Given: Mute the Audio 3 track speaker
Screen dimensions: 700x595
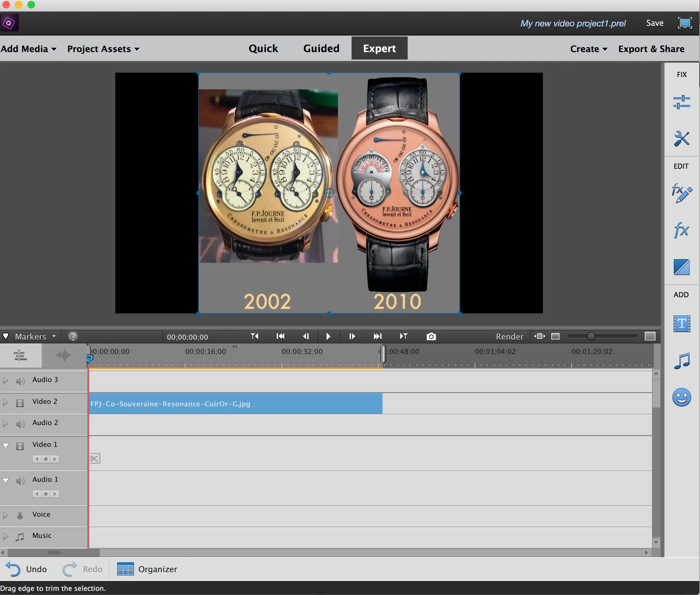Looking at the screenshot, I should pos(20,381).
